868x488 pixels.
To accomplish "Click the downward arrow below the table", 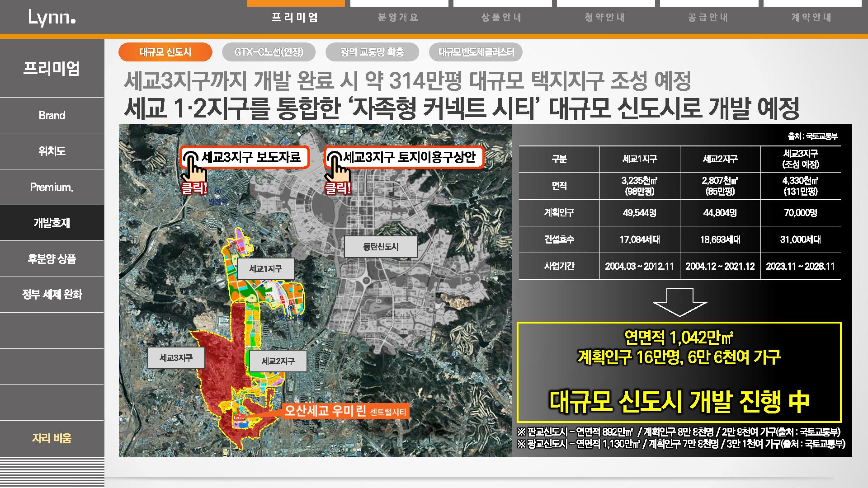I will pos(679,302).
